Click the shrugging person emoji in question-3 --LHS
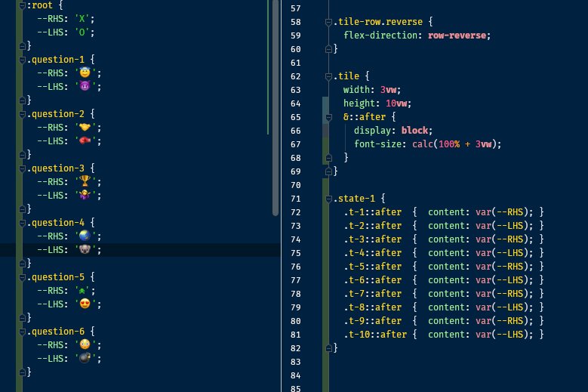This screenshot has height=392, width=588. click(85, 195)
